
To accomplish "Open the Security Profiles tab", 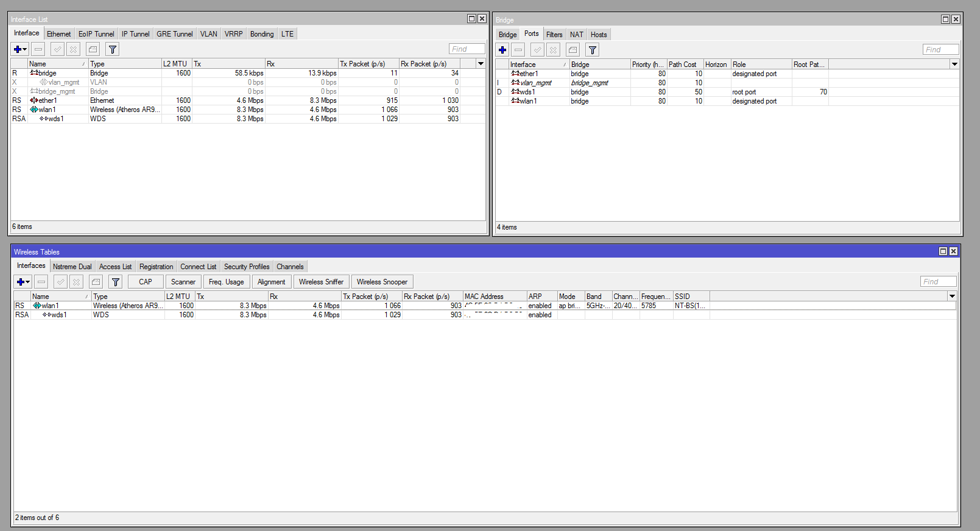I will pyautogui.click(x=247, y=267).
